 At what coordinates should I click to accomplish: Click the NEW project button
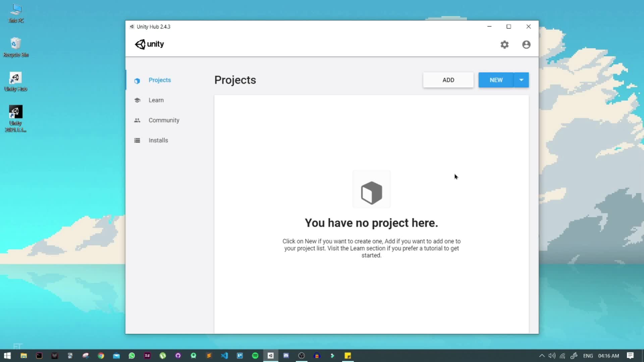tap(496, 80)
